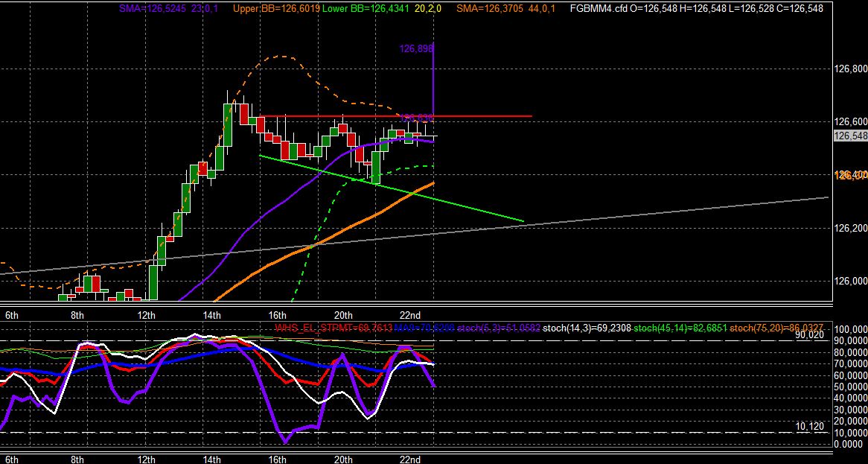This screenshot has height=464, width=868.
Task: Click 22nd on the oscillator panel date axis
Action: (410, 459)
